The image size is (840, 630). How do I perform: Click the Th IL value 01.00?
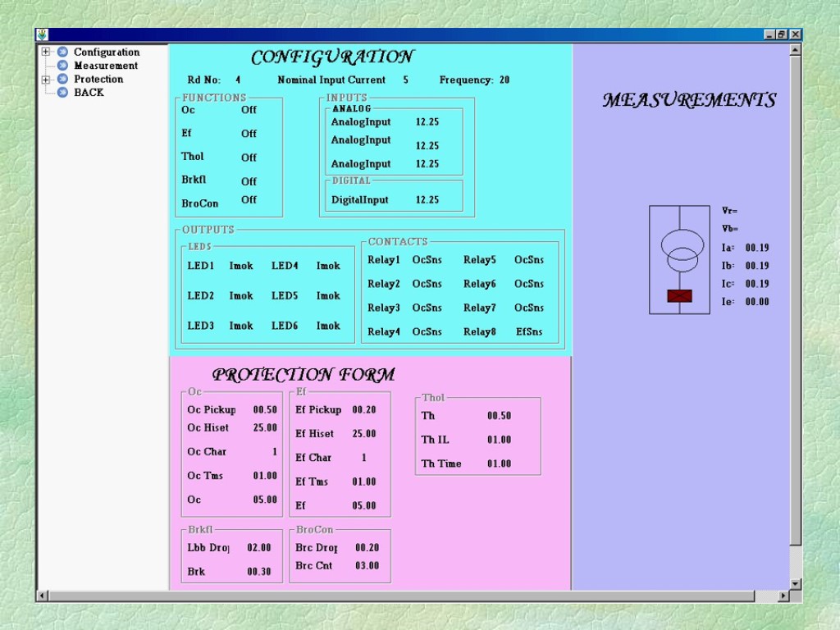click(499, 440)
